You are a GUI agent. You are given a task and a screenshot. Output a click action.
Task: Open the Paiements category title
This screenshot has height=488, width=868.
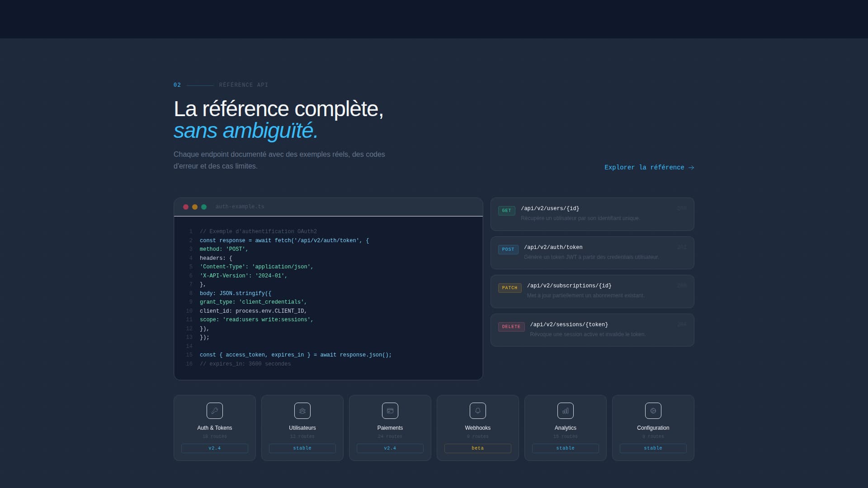(390, 428)
